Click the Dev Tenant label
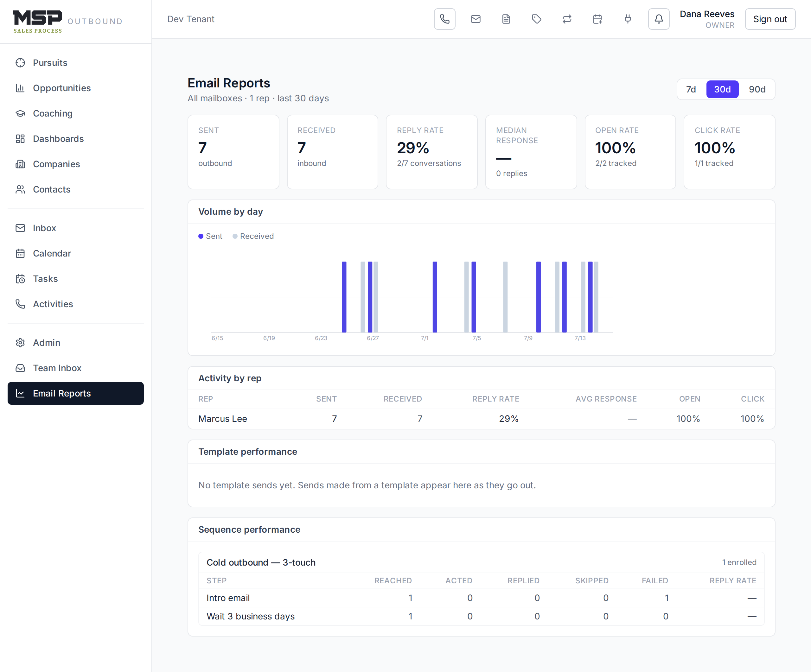 [x=191, y=19]
